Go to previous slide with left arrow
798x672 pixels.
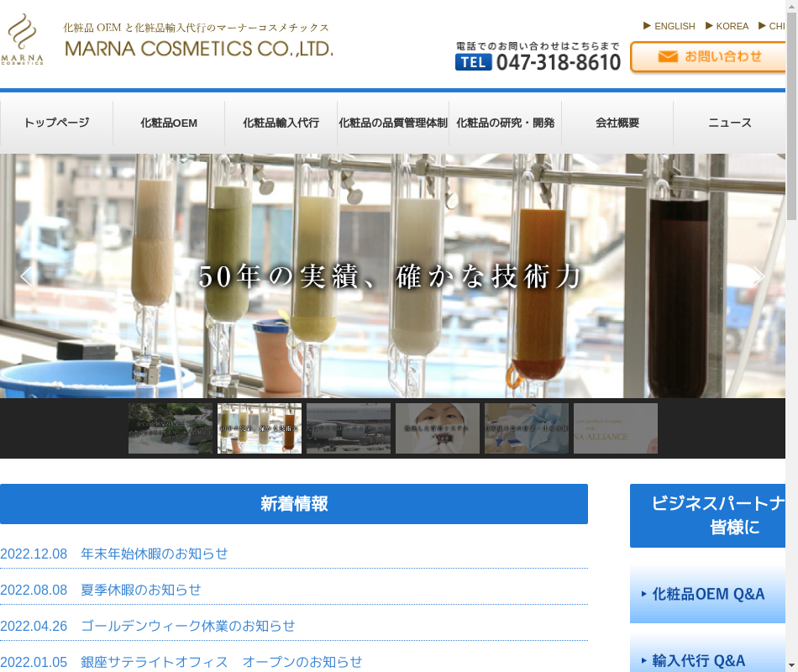[26, 276]
